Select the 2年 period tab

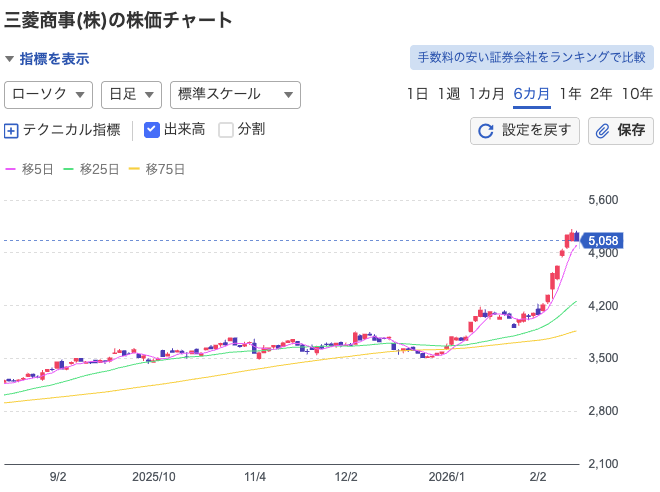click(601, 94)
